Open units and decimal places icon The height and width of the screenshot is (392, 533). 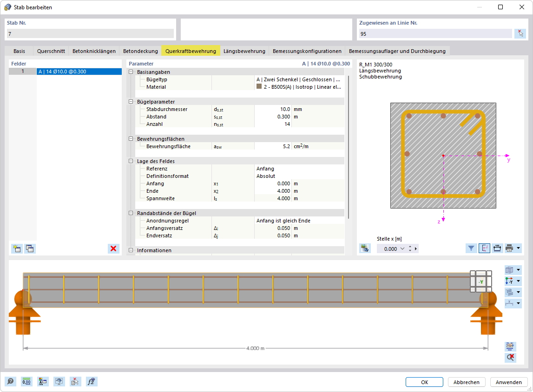click(x=26, y=381)
